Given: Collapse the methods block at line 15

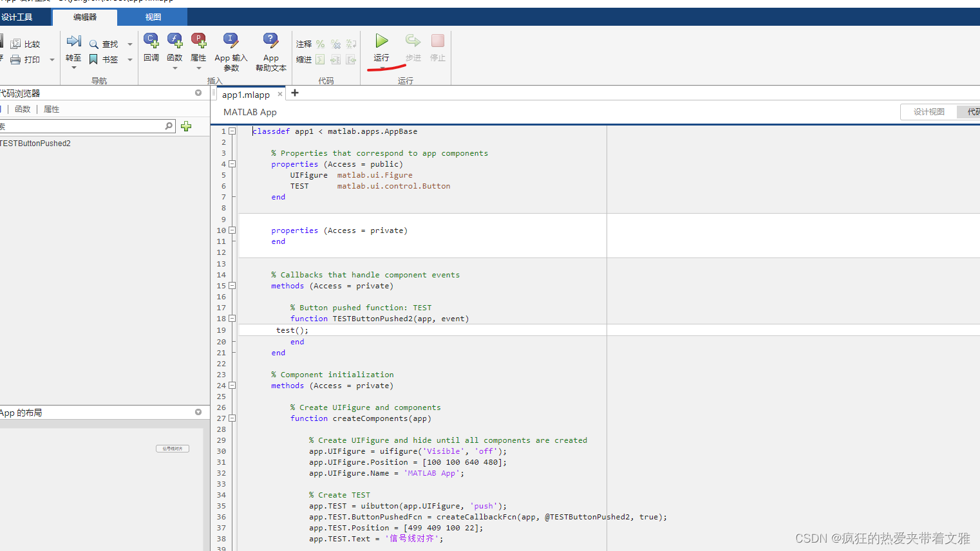Looking at the screenshot, I should [x=232, y=285].
